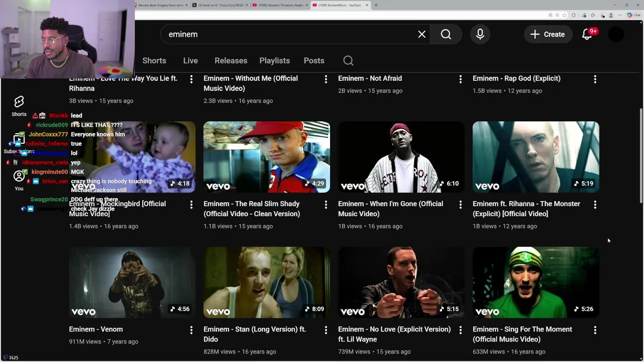
Task: Play the Sing For The Moment thumbnail
Action: 536,282
